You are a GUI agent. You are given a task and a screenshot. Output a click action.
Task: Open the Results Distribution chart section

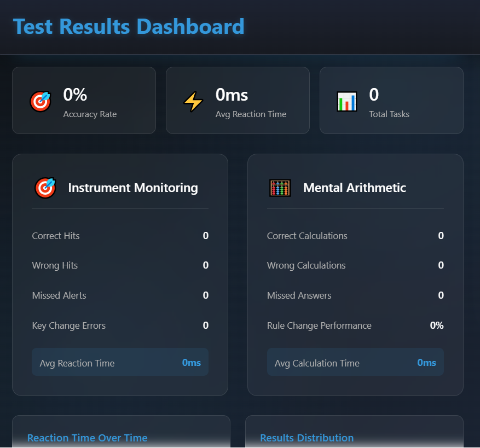(x=306, y=438)
